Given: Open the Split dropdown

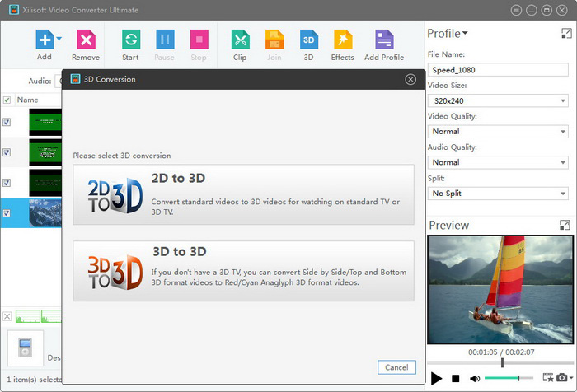Looking at the screenshot, I should pyautogui.click(x=497, y=194).
